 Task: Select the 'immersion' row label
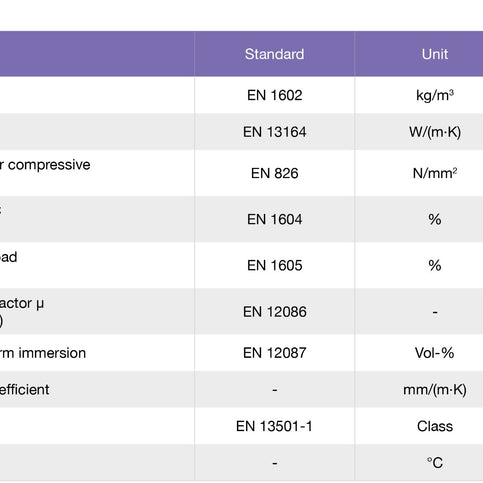pyautogui.click(x=52, y=353)
